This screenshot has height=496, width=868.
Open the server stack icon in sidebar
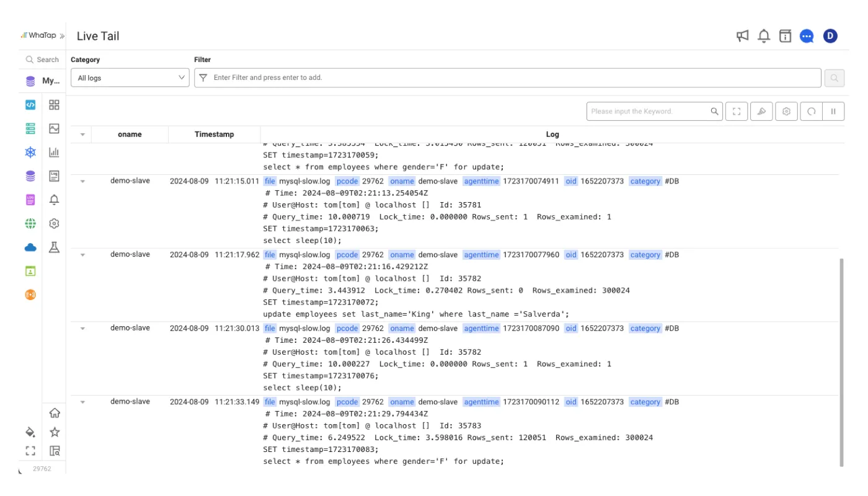30,128
